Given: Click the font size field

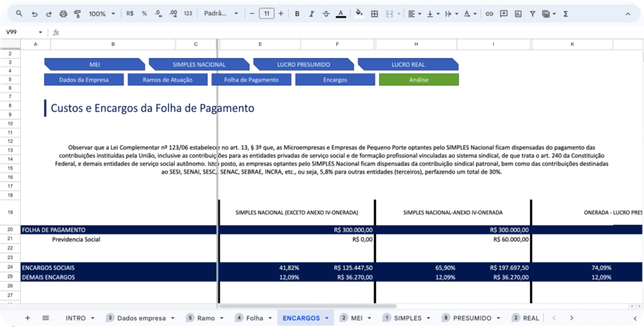Looking at the screenshot, I should click(x=267, y=14).
